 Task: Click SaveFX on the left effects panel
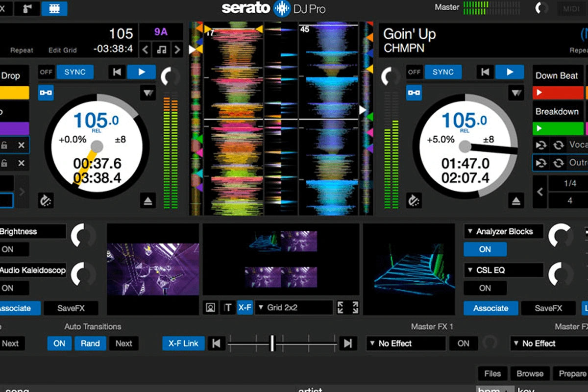coord(71,308)
